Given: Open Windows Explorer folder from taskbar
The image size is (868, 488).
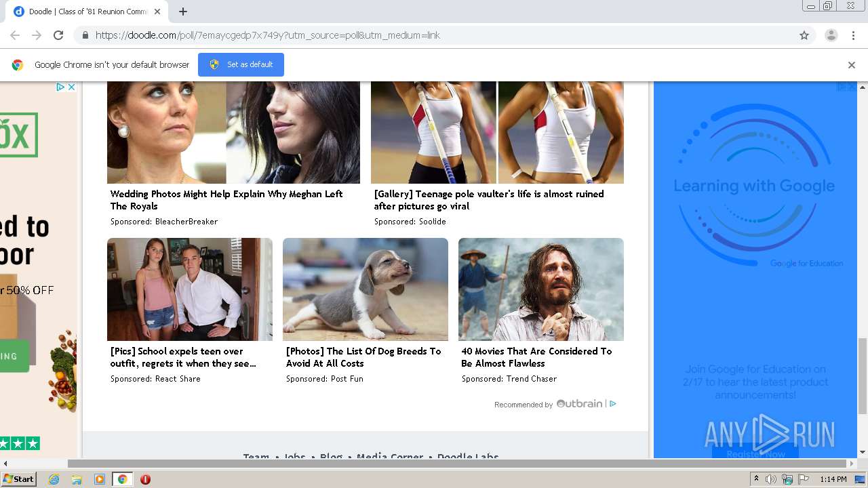Looking at the screenshot, I should [77, 479].
